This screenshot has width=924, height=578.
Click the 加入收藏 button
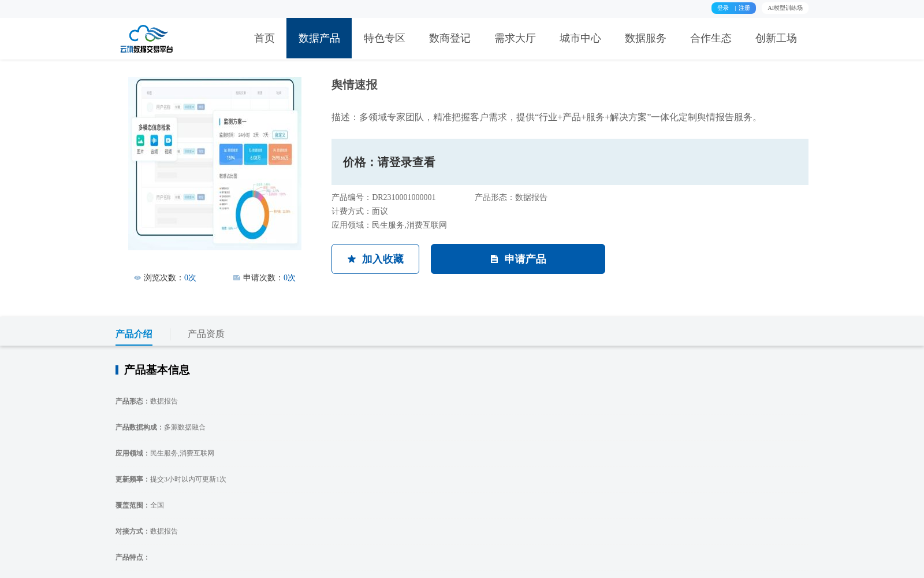coord(375,259)
